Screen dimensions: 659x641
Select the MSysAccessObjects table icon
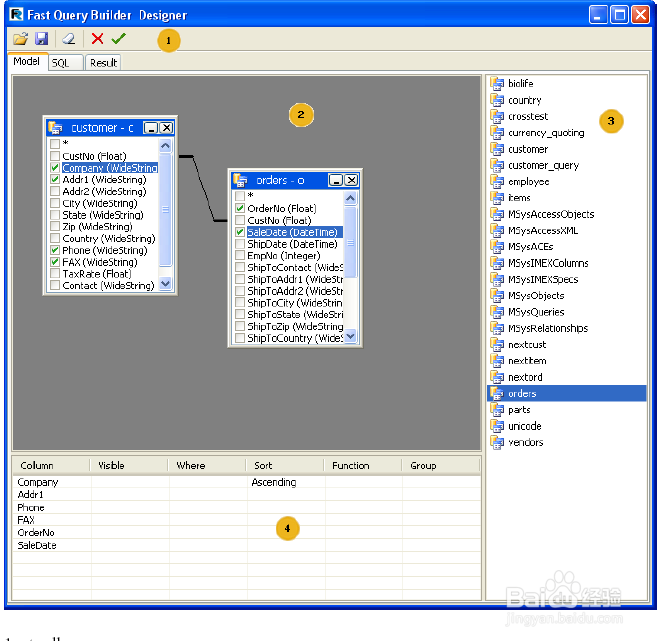tap(497, 214)
